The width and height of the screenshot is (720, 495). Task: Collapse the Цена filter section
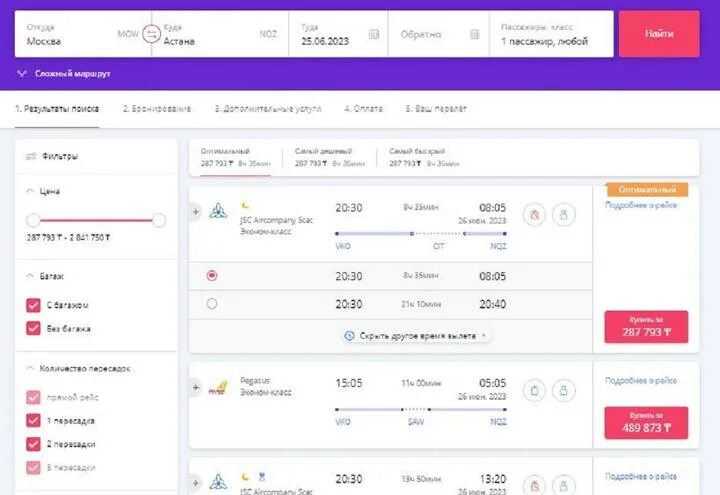click(x=30, y=191)
